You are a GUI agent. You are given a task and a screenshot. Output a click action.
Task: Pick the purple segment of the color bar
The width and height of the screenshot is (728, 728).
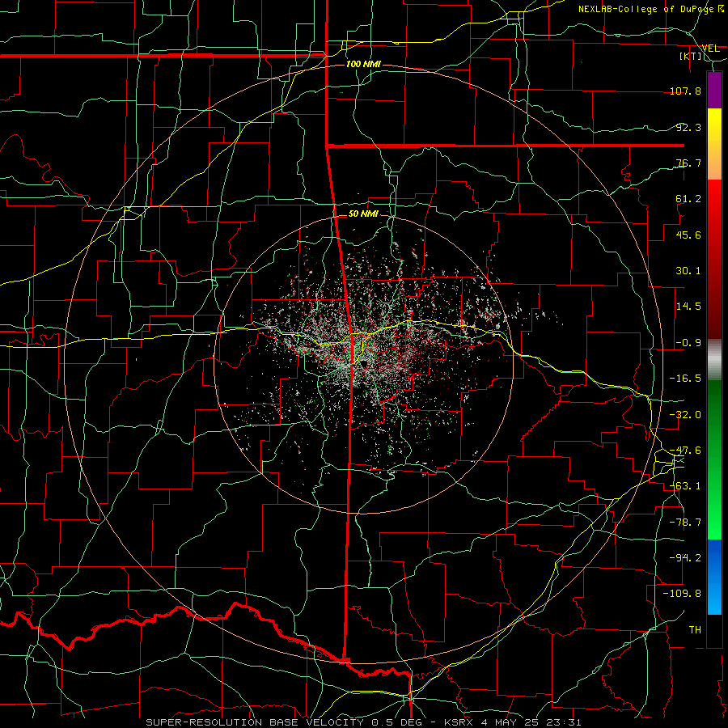714,90
